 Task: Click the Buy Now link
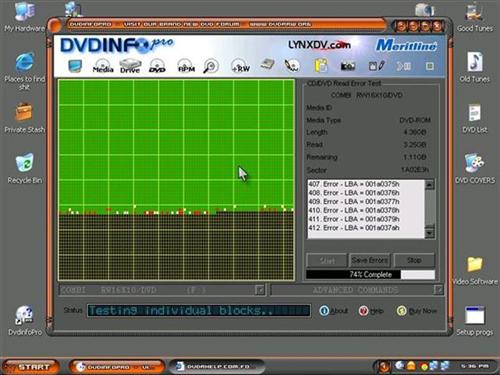coord(417,311)
